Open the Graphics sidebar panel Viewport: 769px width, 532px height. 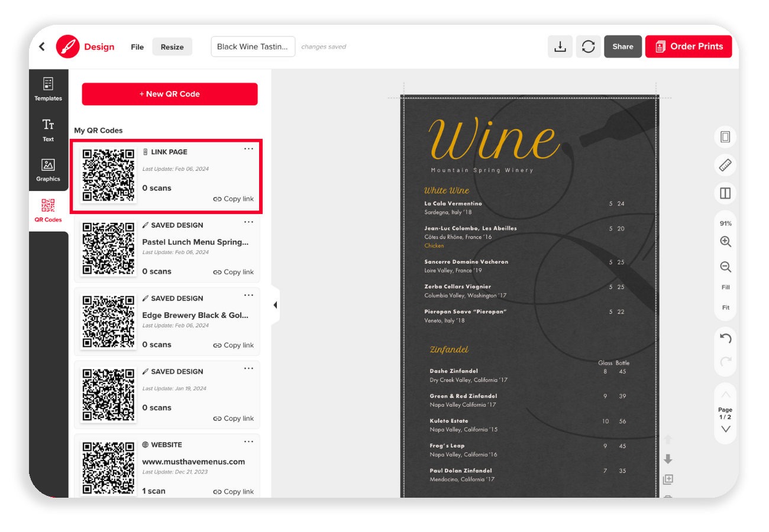(48, 170)
